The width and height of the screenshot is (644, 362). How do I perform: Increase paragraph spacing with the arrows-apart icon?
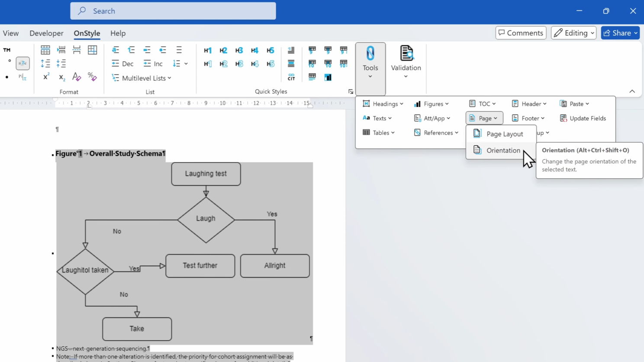click(45, 63)
